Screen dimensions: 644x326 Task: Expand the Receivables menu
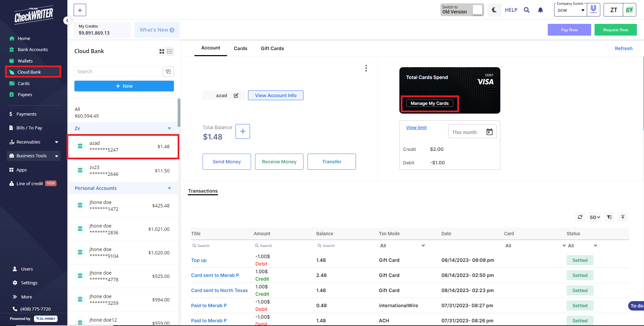point(33,142)
